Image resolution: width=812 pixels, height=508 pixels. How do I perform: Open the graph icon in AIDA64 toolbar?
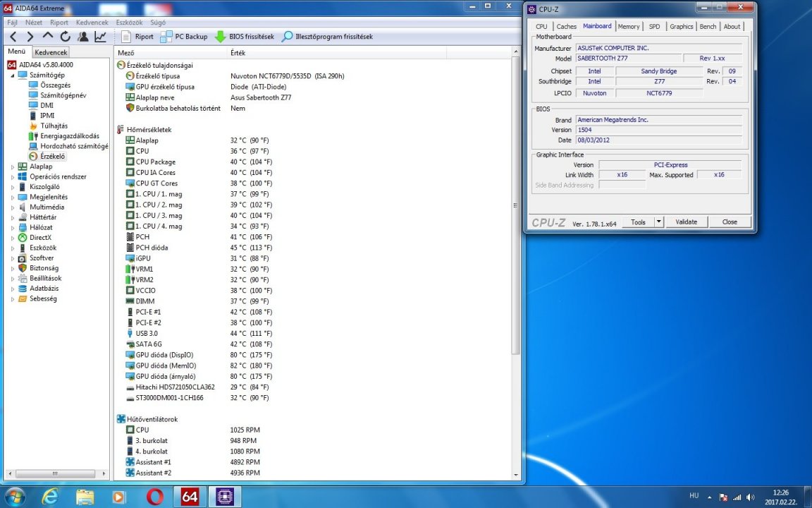pyautogui.click(x=100, y=36)
